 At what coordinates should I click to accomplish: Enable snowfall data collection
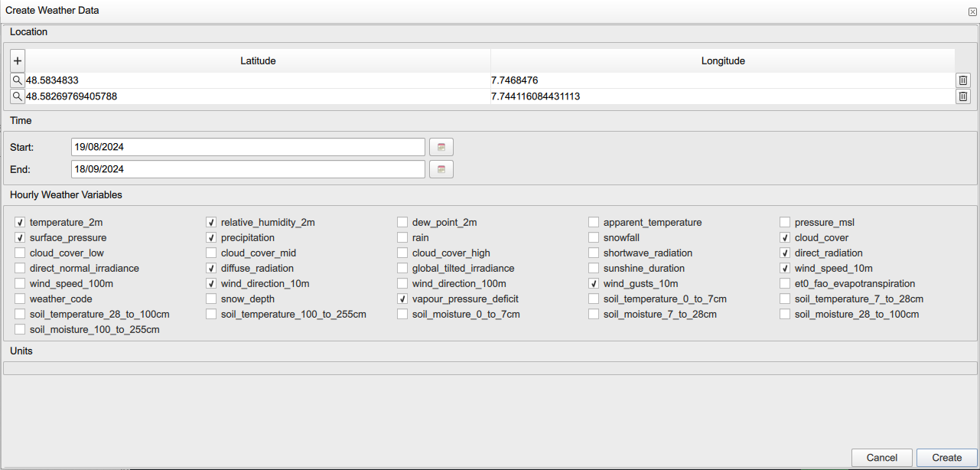pyautogui.click(x=593, y=237)
